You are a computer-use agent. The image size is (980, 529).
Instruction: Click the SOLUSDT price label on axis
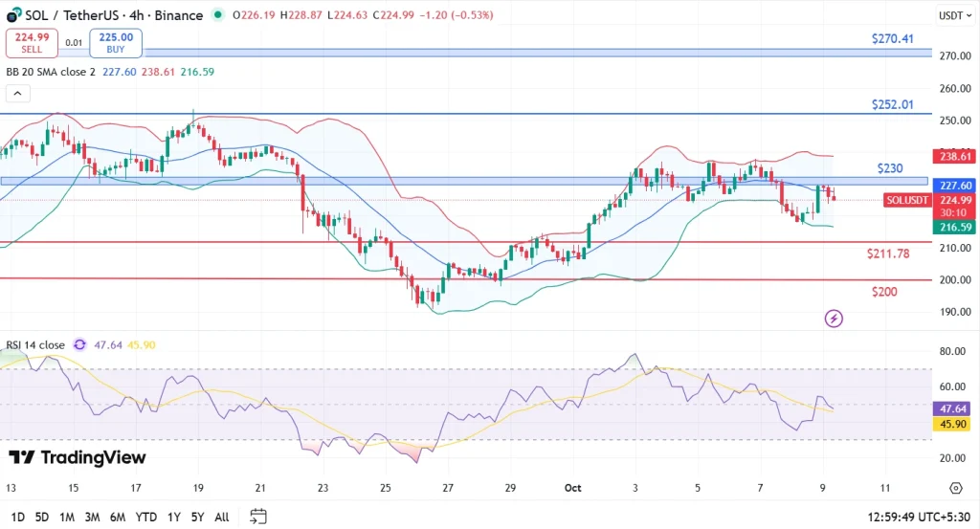pyautogui.click(x=906, y=200)
